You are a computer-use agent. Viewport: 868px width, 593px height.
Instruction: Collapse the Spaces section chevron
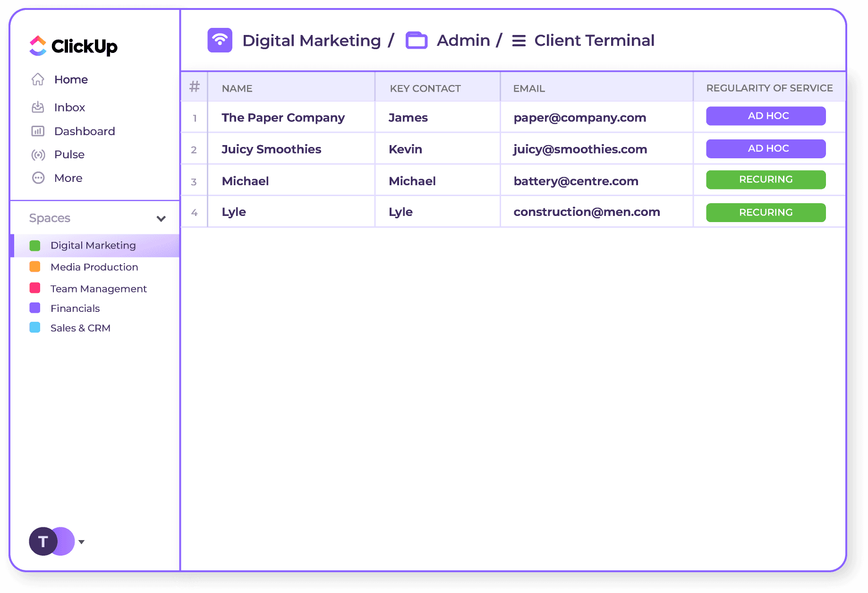161,218
